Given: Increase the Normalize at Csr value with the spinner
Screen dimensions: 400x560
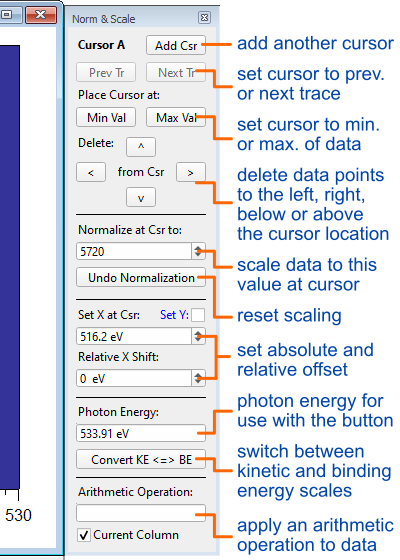Looking at the screenshot, I should coord(198,248).
